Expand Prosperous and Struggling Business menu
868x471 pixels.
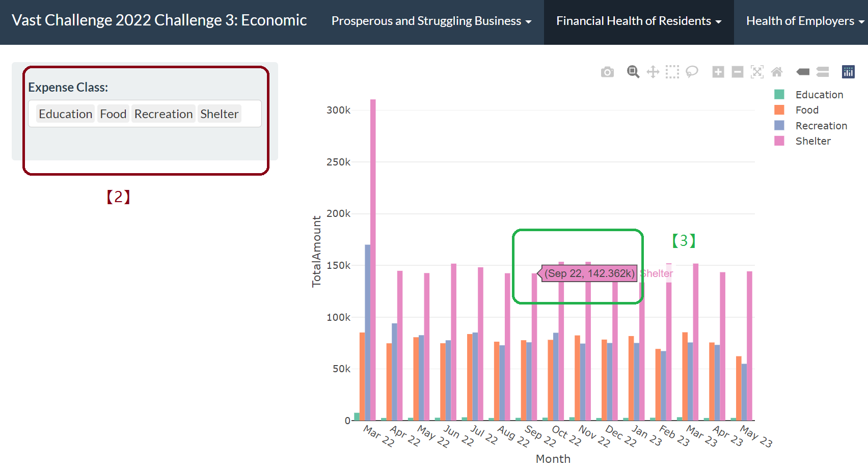(x=431, y=21)
